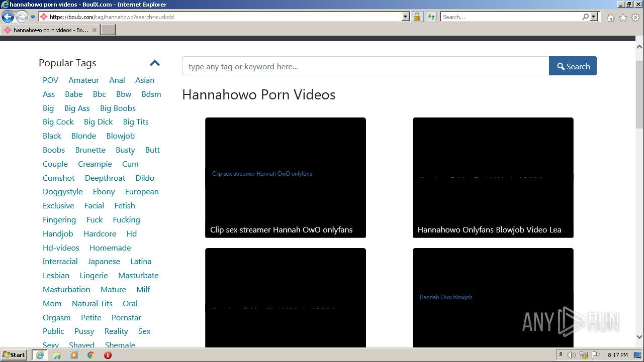Screen dimensions: 644x362
Task: Click the red Opera taskbar icon
Action: (x=108, y=355)
